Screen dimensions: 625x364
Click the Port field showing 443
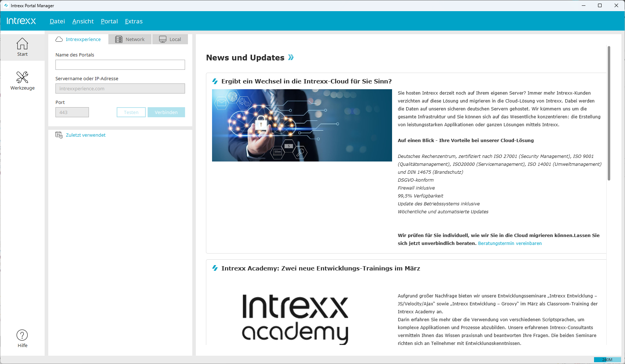72,112
